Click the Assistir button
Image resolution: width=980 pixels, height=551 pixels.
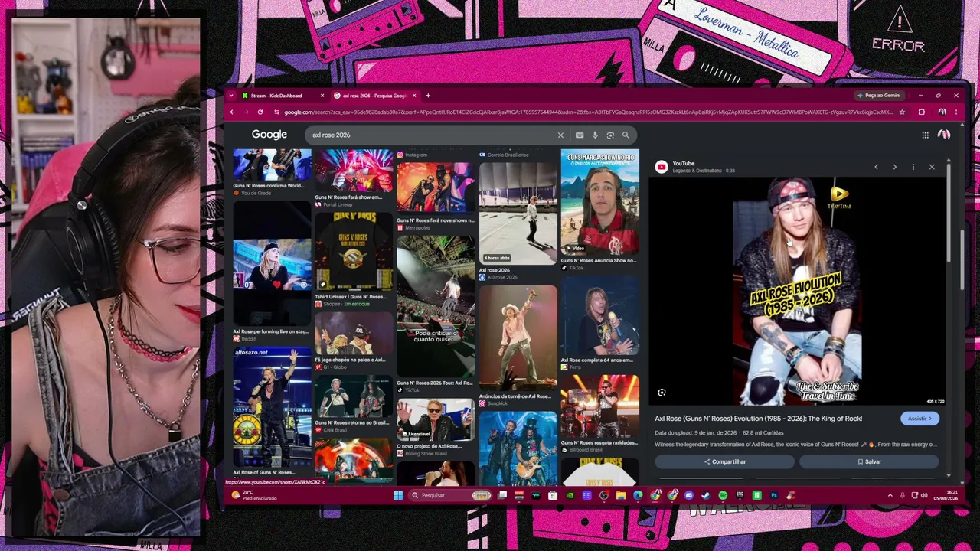point(920,419)
